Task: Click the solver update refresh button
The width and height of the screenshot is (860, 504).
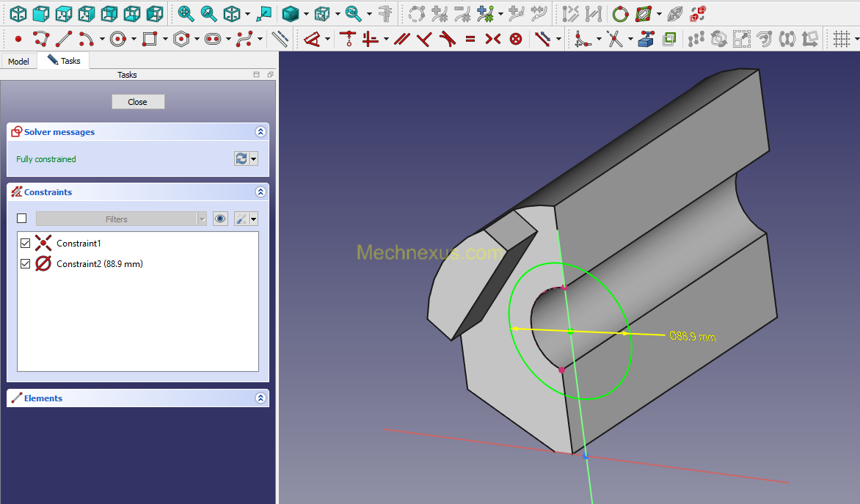Action: coord(241,159)
